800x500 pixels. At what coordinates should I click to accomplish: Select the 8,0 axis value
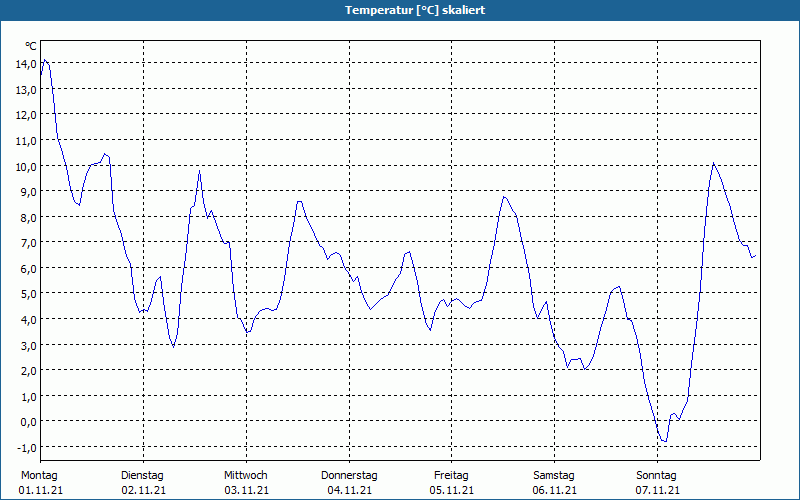28,217
